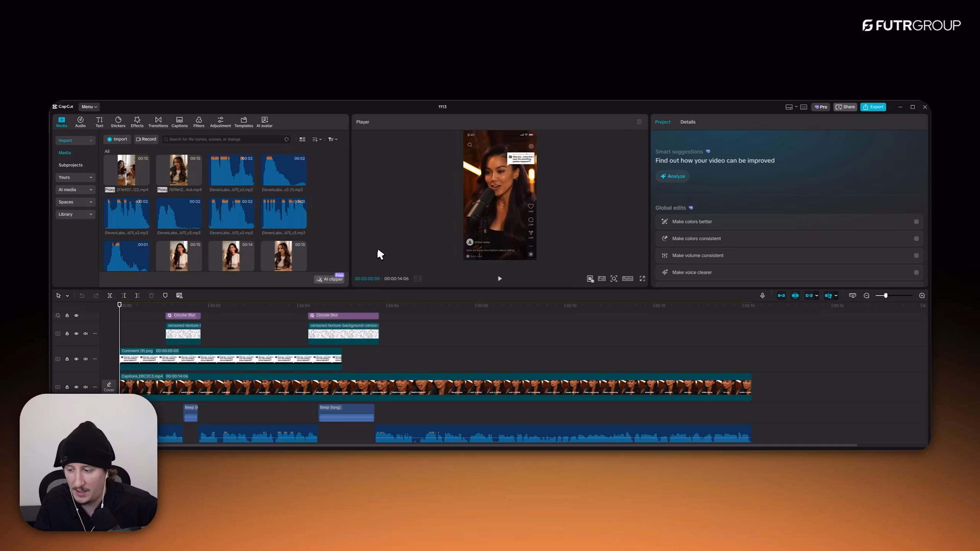
Task: Click the Ratio button in the player
Action: pos(627,279)
